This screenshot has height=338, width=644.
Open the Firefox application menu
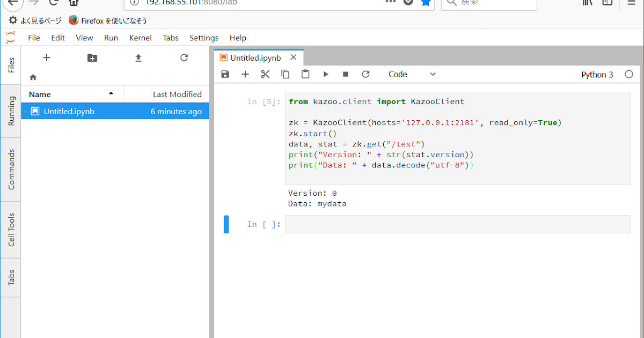click(631, 3)
